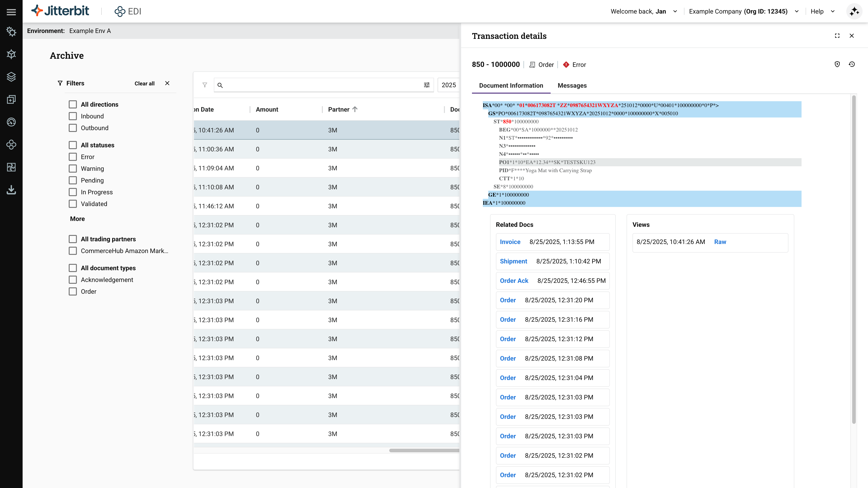868x488 pixels.
Task: Open the Invoice related document link
Action: 510,242
